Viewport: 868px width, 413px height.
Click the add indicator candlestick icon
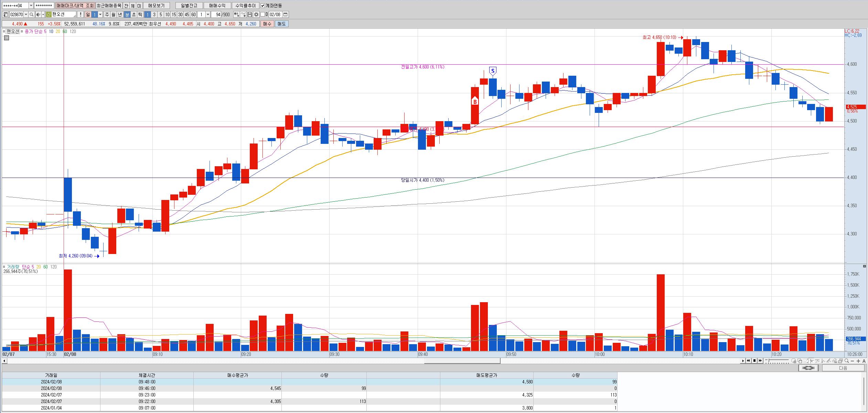[236, 14]
